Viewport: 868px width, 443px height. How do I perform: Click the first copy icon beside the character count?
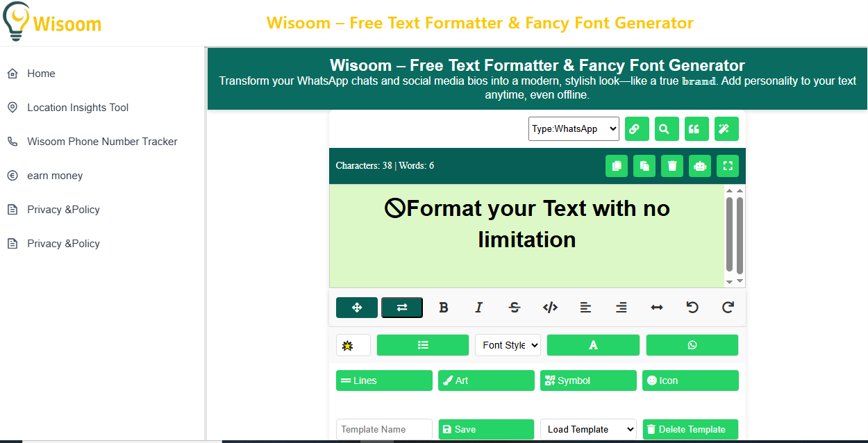tap(617, 166)
